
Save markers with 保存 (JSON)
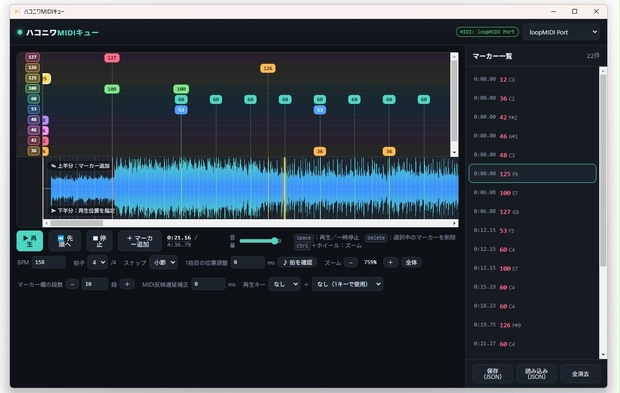(x=492, y=374)
